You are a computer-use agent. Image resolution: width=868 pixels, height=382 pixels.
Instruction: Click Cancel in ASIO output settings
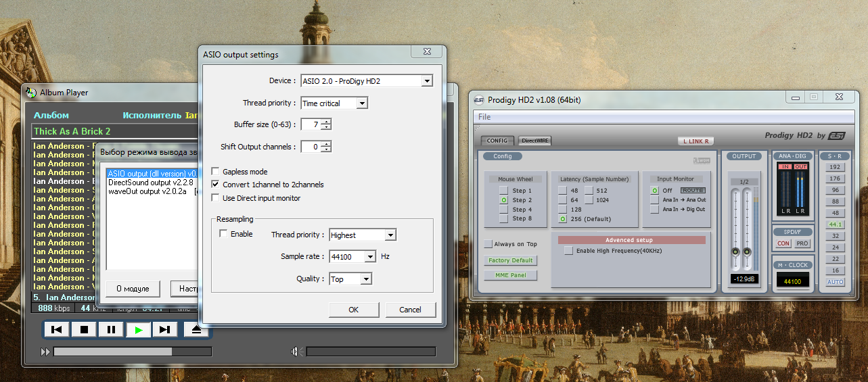pyautogui.click(x=411, y=310)
